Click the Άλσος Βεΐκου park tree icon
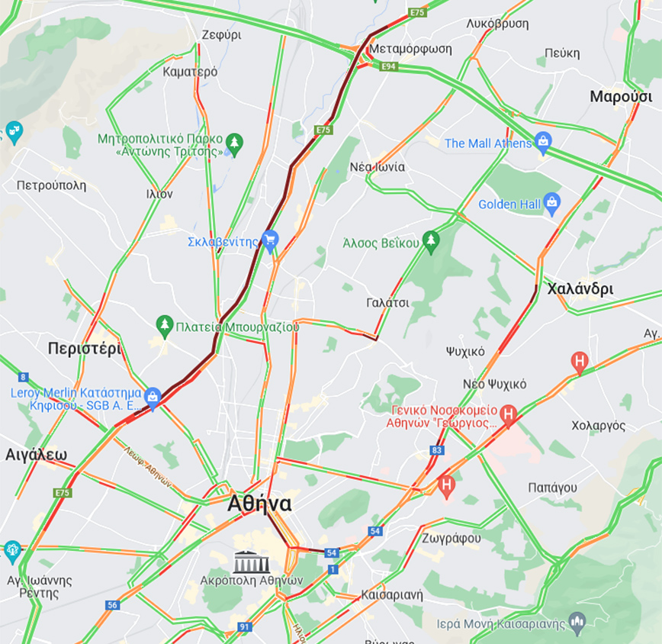 [431, 243]
